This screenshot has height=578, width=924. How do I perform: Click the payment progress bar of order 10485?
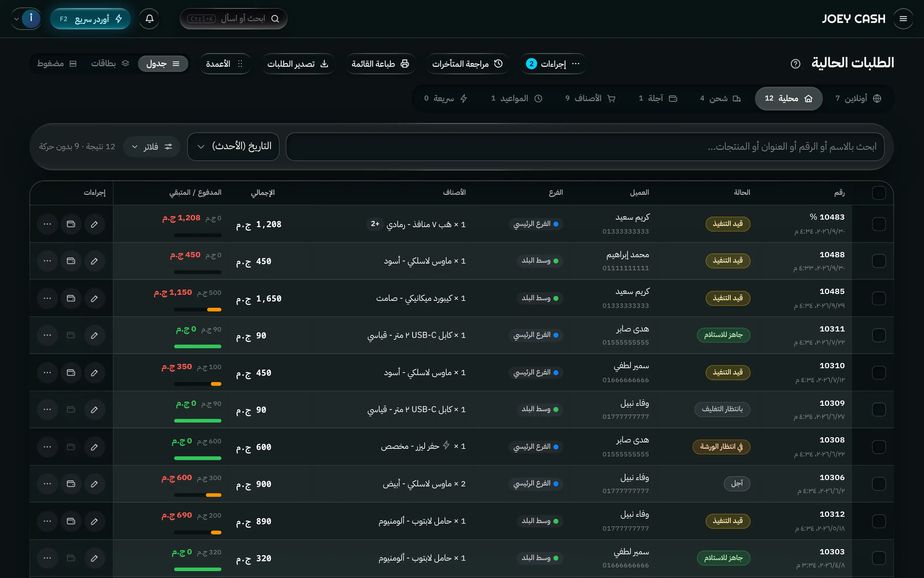pyautogui.click(x=198, y=310)
